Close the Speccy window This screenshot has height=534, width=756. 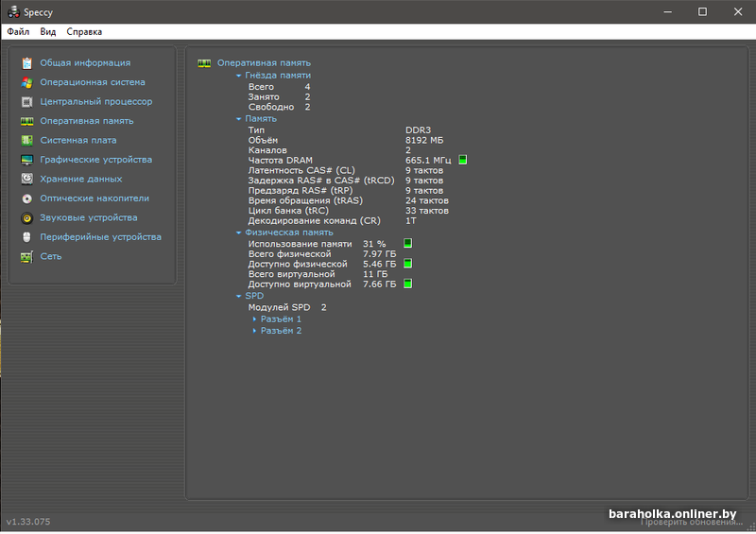[738, 12]
